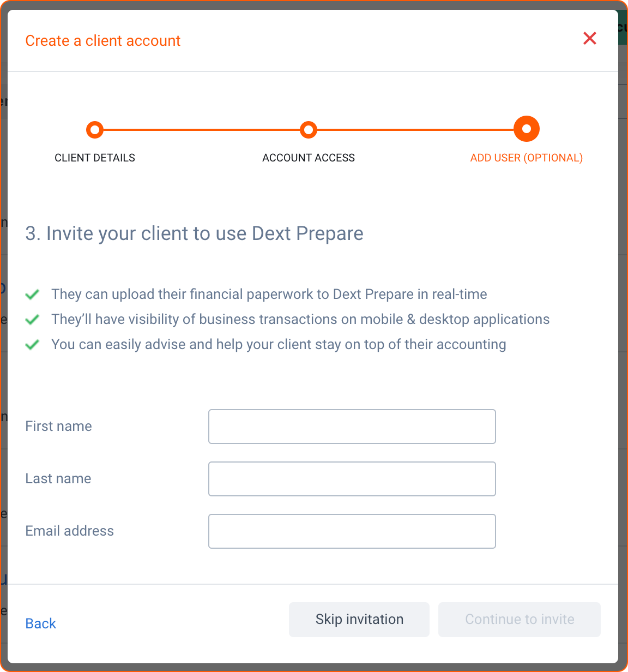The width and height of the screenshot is (628, 672).
Task: Click the Account Access step circle
Action: point(309,130)
